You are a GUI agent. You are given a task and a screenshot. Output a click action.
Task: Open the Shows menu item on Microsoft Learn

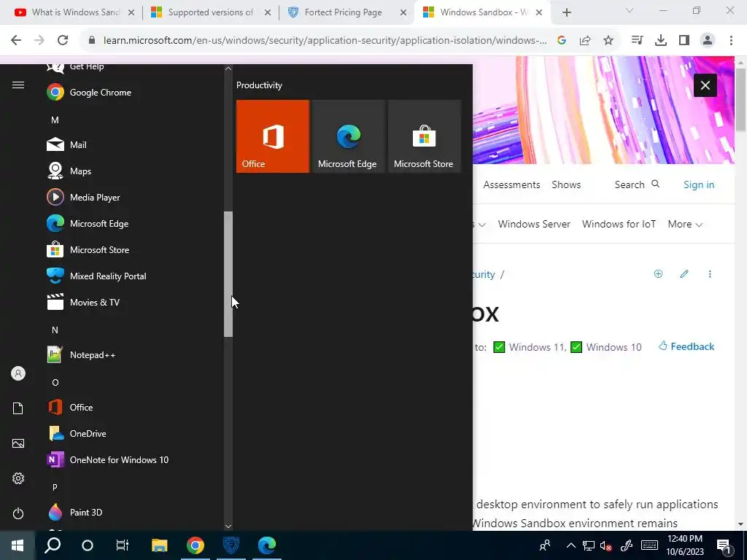pyautogui.click(x=566, y=184)
